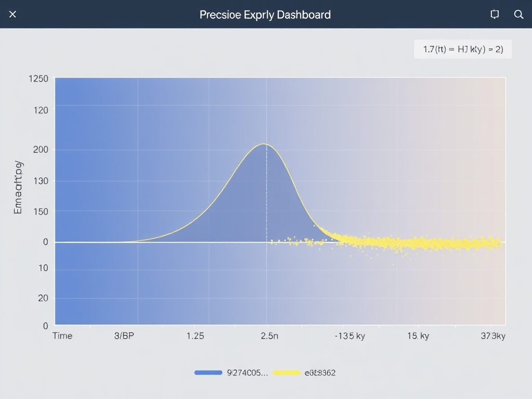Click the yellow legend swatch line
The height and width of the screenshot is (399, 532).
point(287,373)
